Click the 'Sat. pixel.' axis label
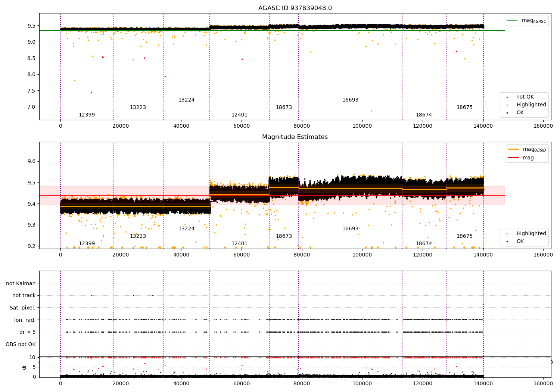Viewport: 560px width, 392px height. coord(23,308)
